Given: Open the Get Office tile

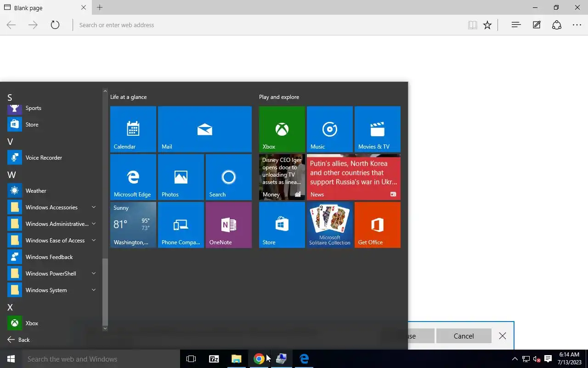Looking at the screenshot, I should [378, 225].
